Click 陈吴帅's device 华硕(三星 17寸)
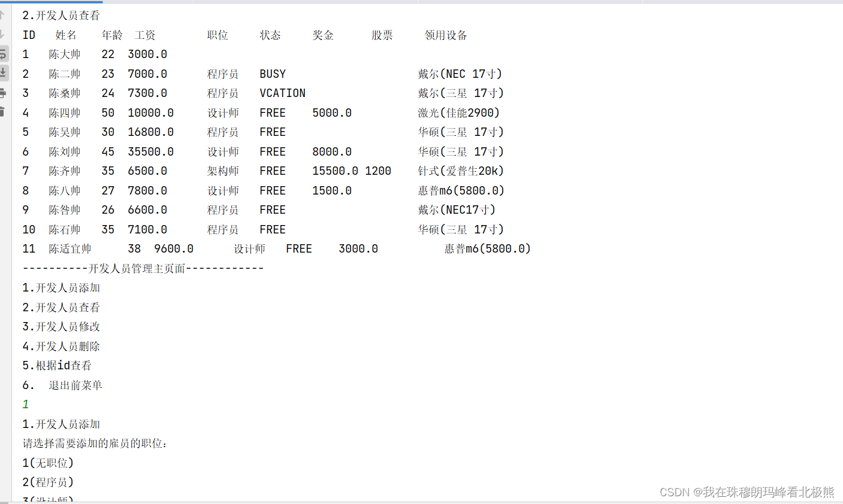 click(461, 132)
